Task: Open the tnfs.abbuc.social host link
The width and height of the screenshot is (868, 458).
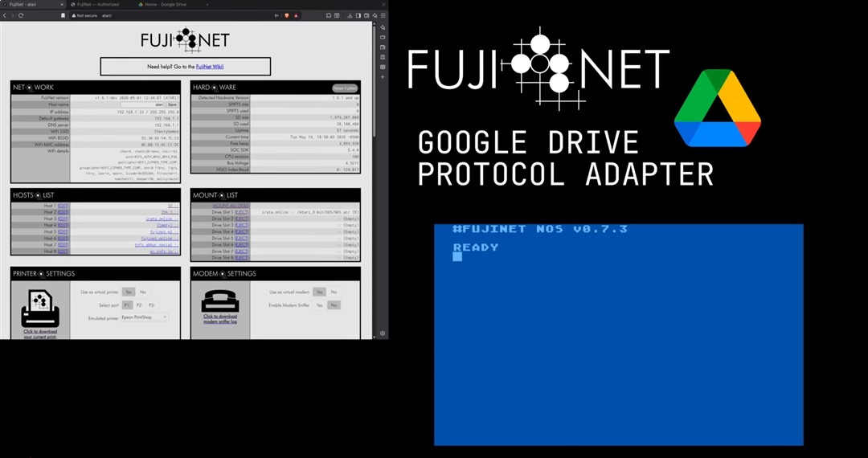Action: (x=157, y=244)
